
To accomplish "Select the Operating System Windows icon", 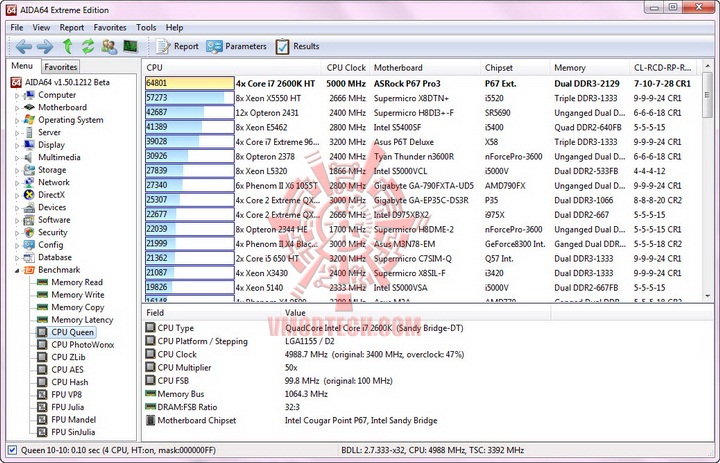I will [29, 120].
